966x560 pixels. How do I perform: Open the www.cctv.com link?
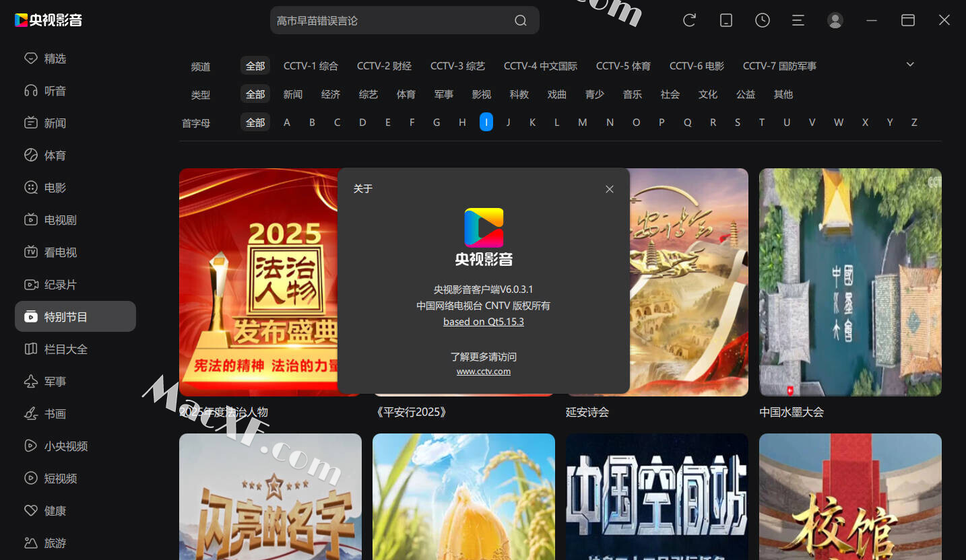click(x=484, y=372)
